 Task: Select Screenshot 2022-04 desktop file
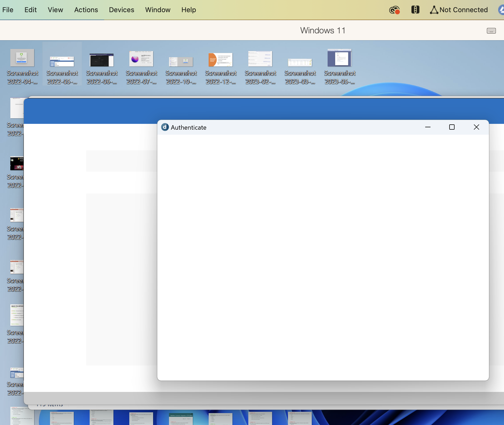(x=22, y=67)
